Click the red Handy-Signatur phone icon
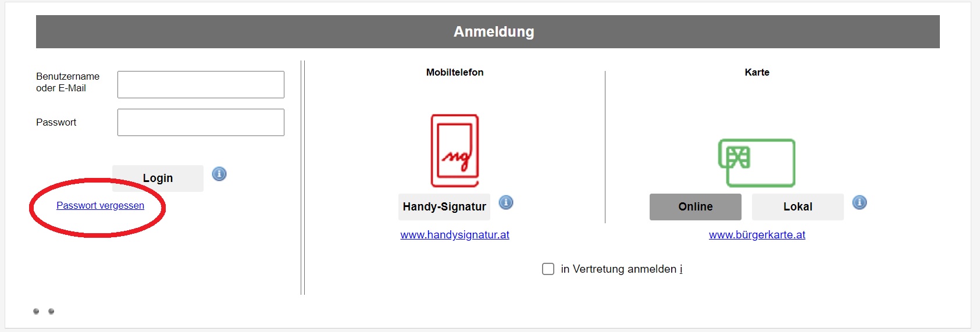 pyautogui.click(x=455, y=151)
